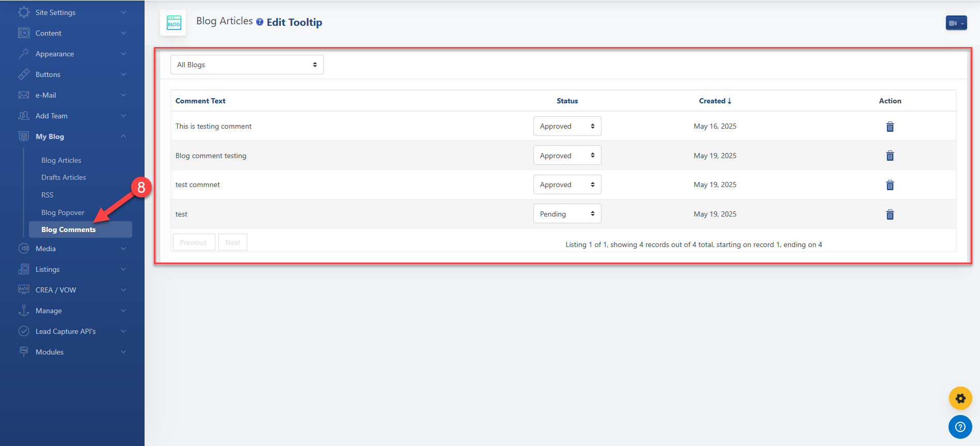Click trash icon for 'Blog comment testing'
Screen dimensions: 980x446
[x=890, y=156]
